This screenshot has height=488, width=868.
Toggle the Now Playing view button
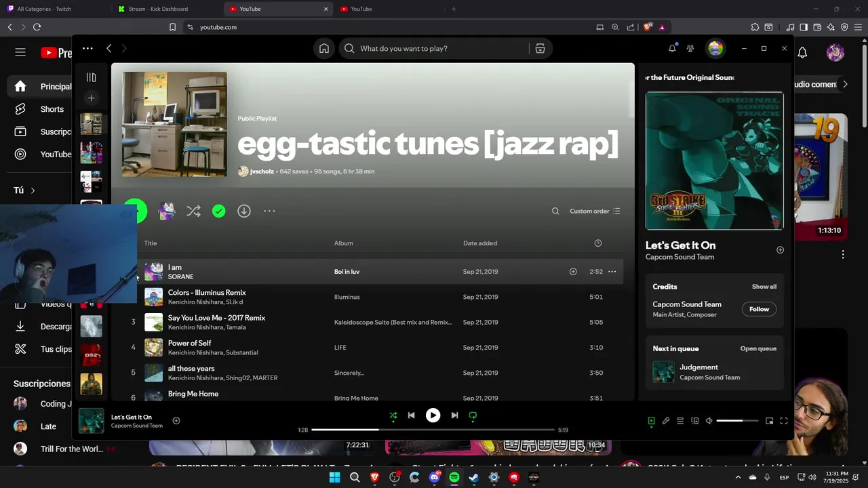coord(651,421)
